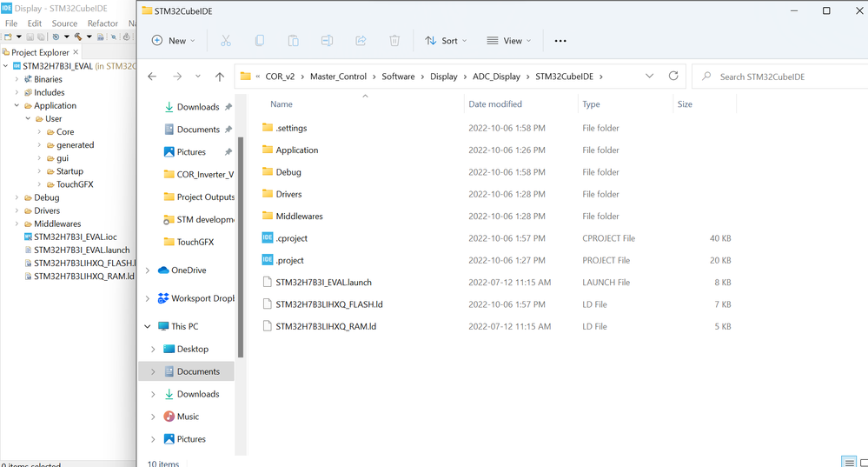The height and width of the screenshot is (467, 868).
Task: Select the .cproject IDE file icon
Action: point(268,237)
